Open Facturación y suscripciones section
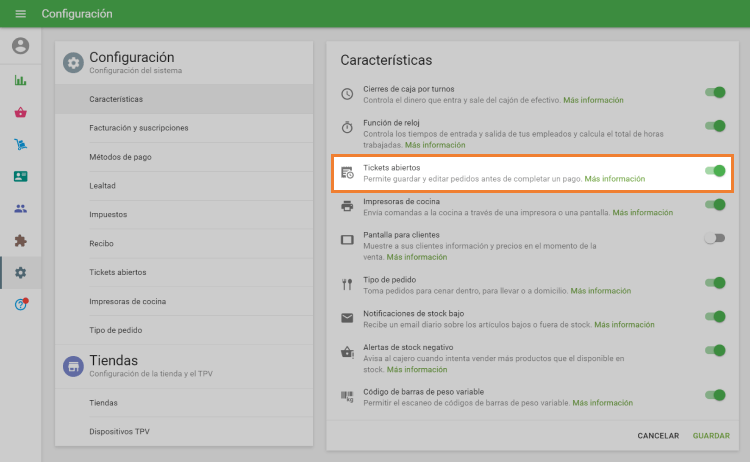This screenshot has height=462, width=750. (138, 128)
